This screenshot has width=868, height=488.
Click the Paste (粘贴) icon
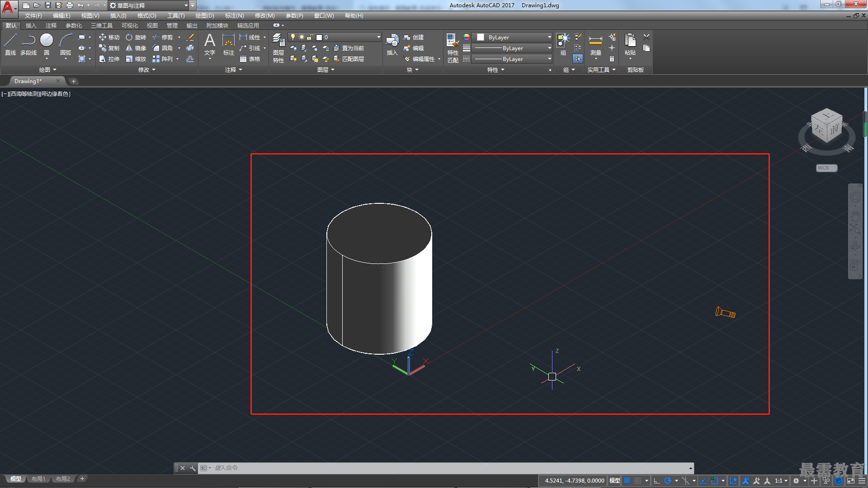pyautogui.click(x=630, y=45)
